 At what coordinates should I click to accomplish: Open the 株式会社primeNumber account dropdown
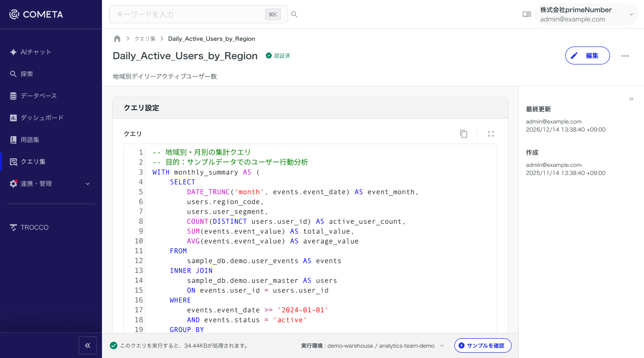(x=587, y=14)
